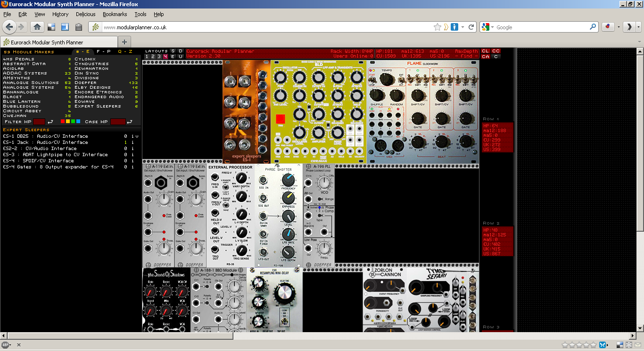Click the CA button in the rack header
This screenshot has width=644, height=351.
click(x=485, y=57)
